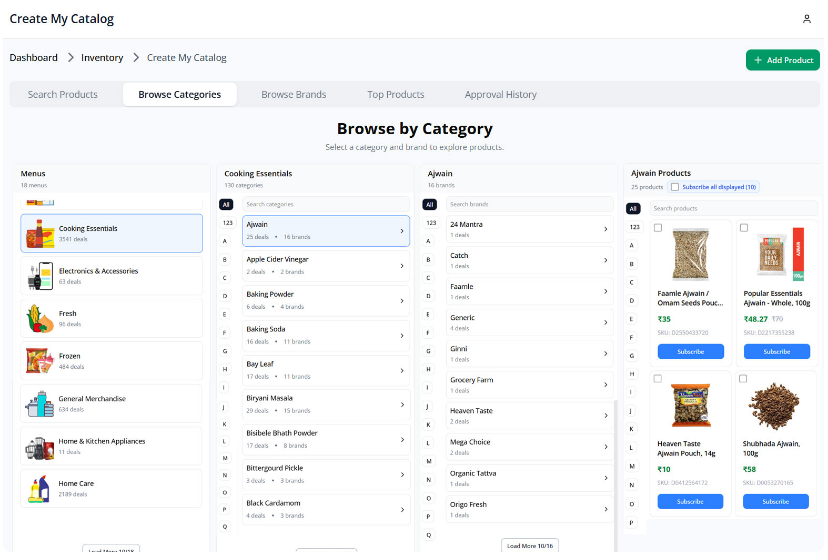Open the Approval History tab

[500, 95]
